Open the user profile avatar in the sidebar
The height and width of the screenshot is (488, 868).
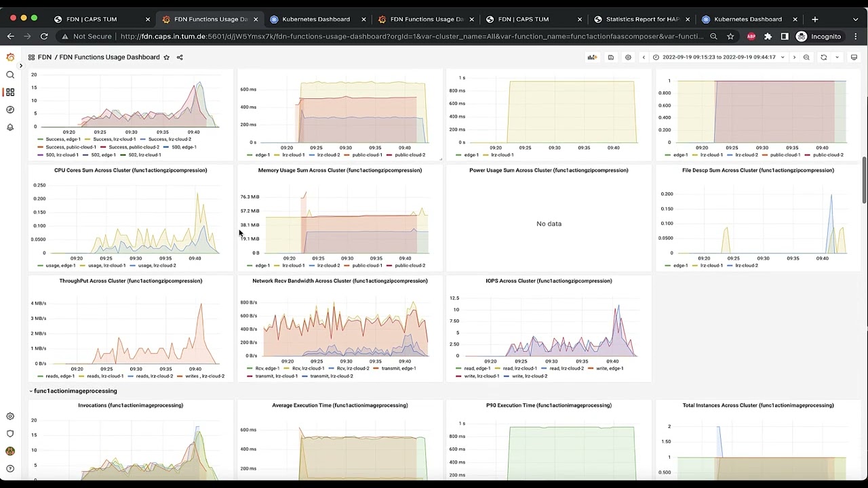point(10,451)
